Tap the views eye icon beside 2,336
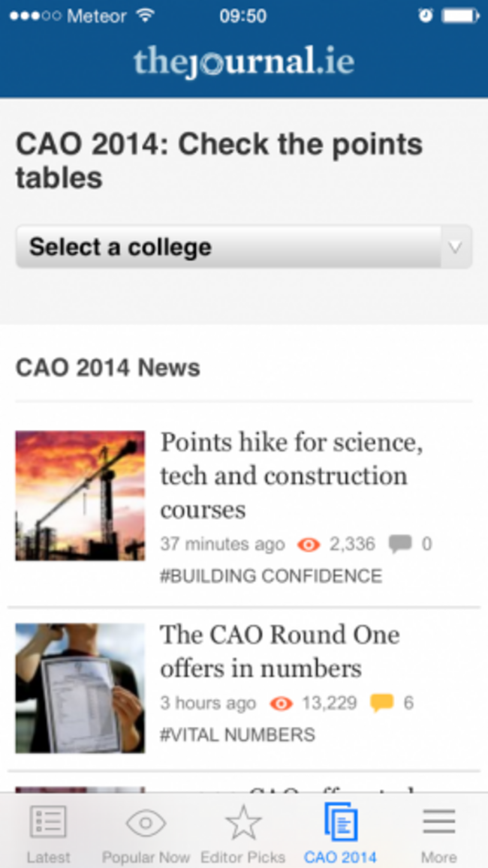 (309, 545)
